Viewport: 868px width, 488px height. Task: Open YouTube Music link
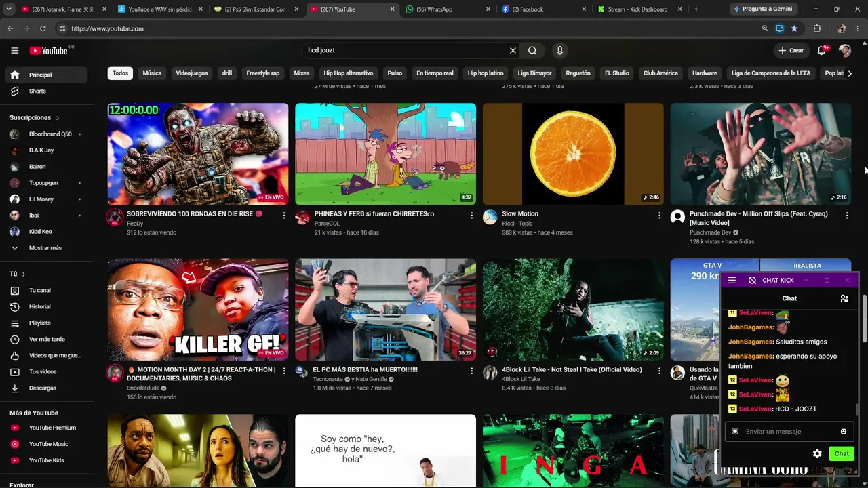[47, 444]
